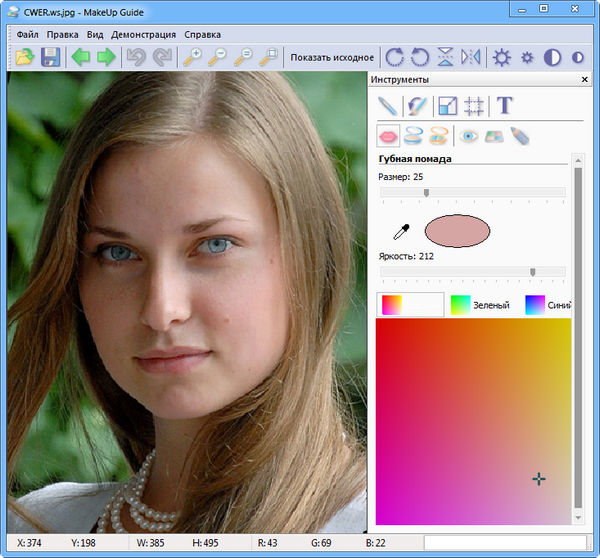
Task: Switch to the Зеленый color tab
Action: point(478,305)
